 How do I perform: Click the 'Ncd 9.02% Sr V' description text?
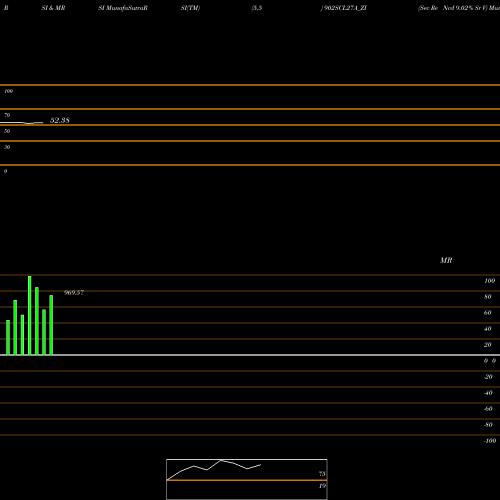point(465,8)
